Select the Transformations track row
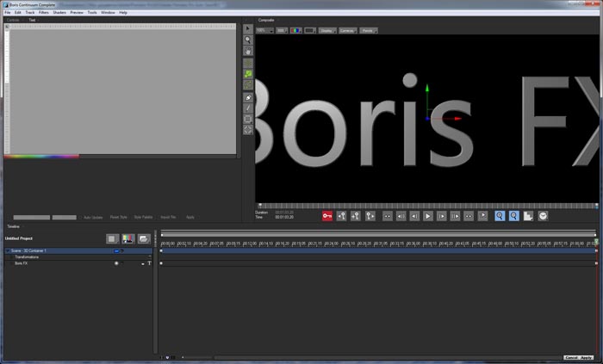Screen dimensions: 603x364 (x=78, y=257)
